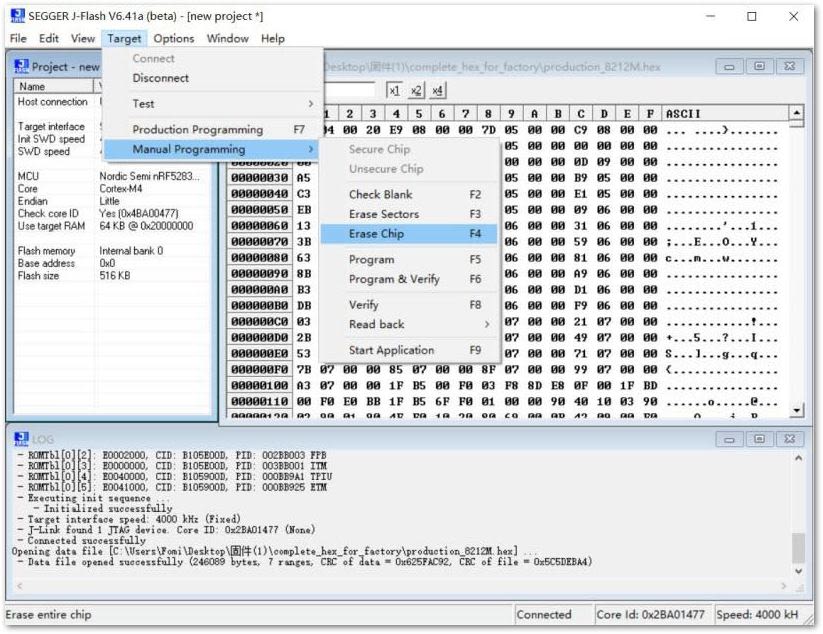Choose Start Application in submenu
The height and width of the screenshot is (634, 823).
(409, 350)
